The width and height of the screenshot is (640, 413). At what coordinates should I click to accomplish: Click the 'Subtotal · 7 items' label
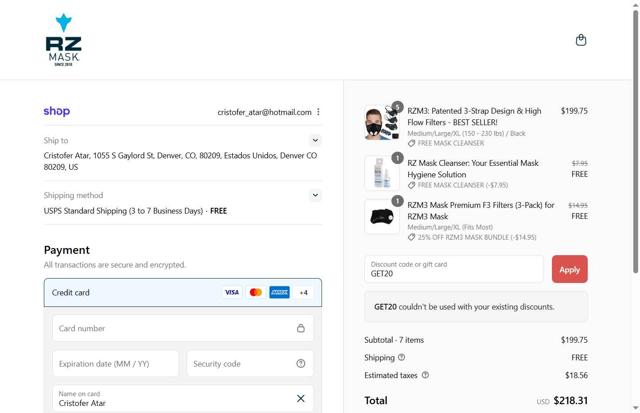(x=394, y=340)
